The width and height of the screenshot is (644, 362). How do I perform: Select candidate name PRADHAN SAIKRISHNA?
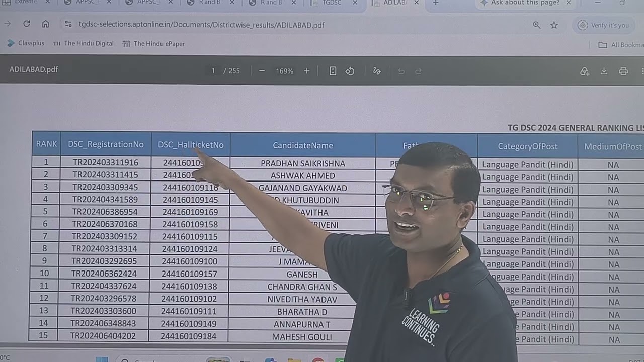tap(303, 163)
